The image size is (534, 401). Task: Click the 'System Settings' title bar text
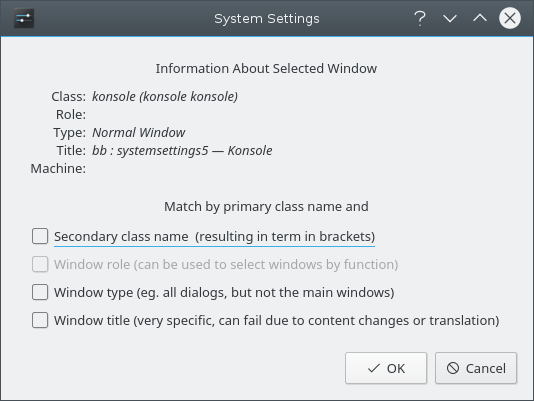[267, 19]
